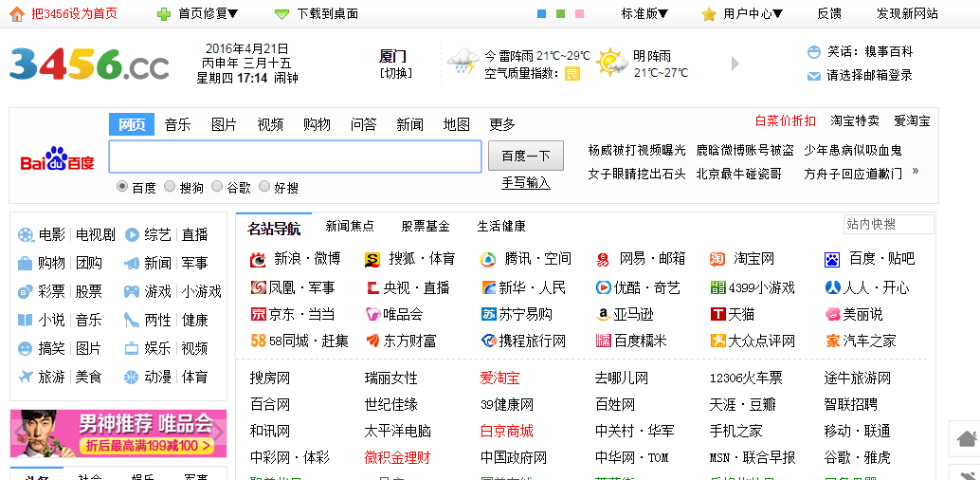980x480 pixels.
Task: Click into the Baidu search input field
Action: 295,157
